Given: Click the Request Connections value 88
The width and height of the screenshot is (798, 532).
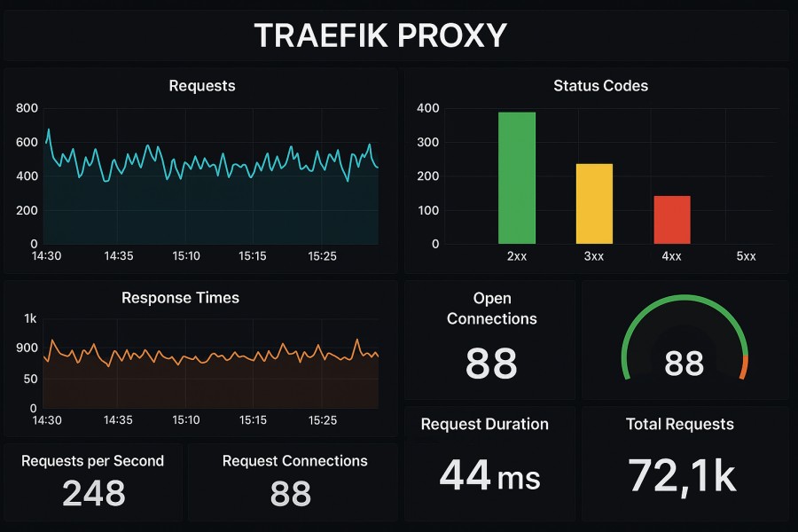Looking at the screenshot, I should [x=293, y=495].
